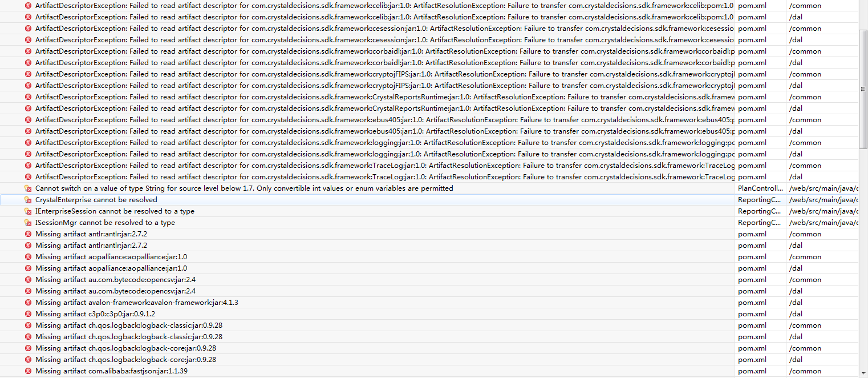
Task: Click error icon of logback-core /dal row
Action: (x=28, y=360)
